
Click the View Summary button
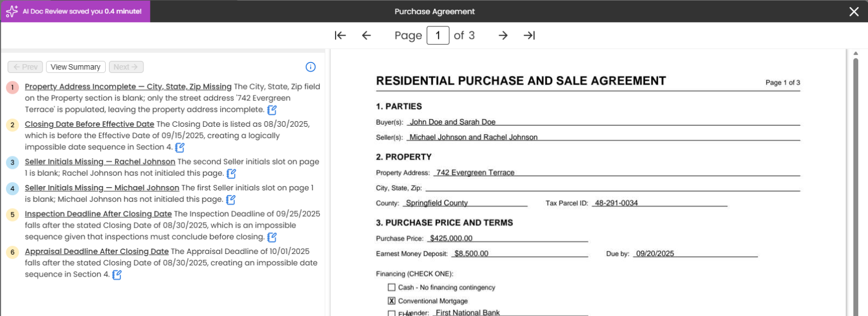coord(76,67)
